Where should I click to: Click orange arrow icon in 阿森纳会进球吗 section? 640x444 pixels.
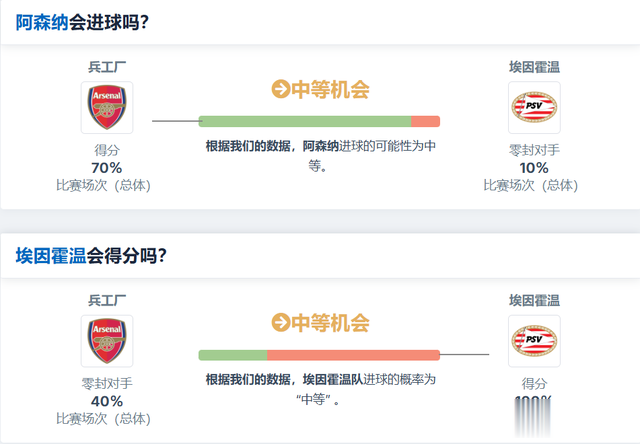click(281, 90)
